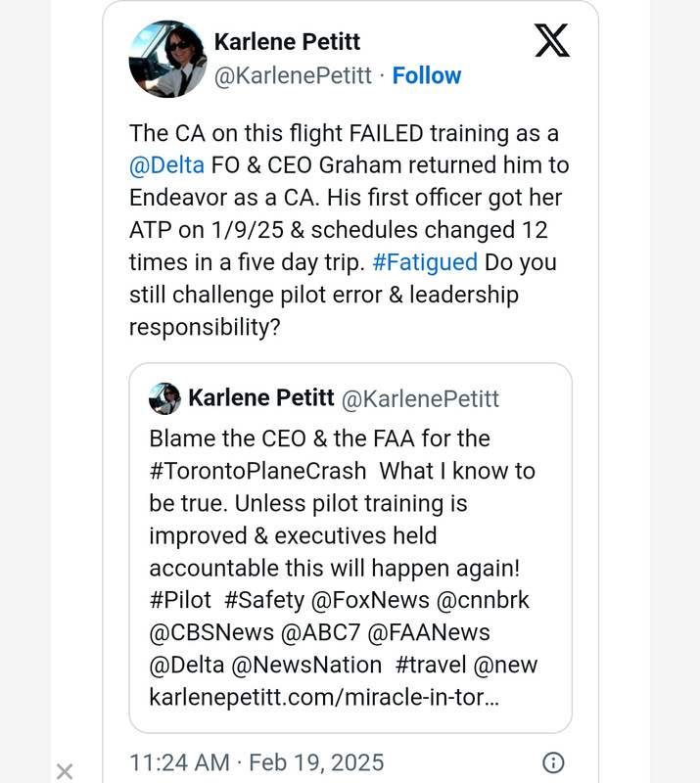This screenshot has height=783, width=700.
Task: Open the #TorontoPlaneCrash hashtag in quoted tweet
Action: point(257,470)
